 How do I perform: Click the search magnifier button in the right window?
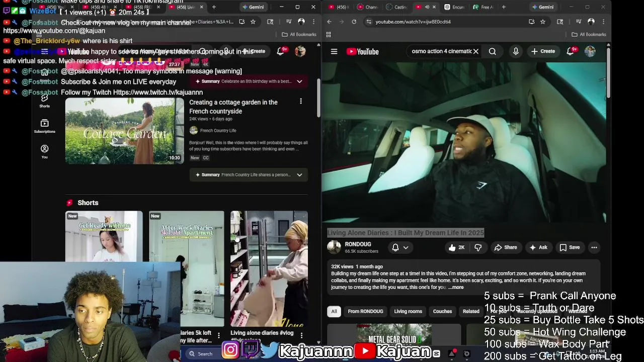coord(493,51)
